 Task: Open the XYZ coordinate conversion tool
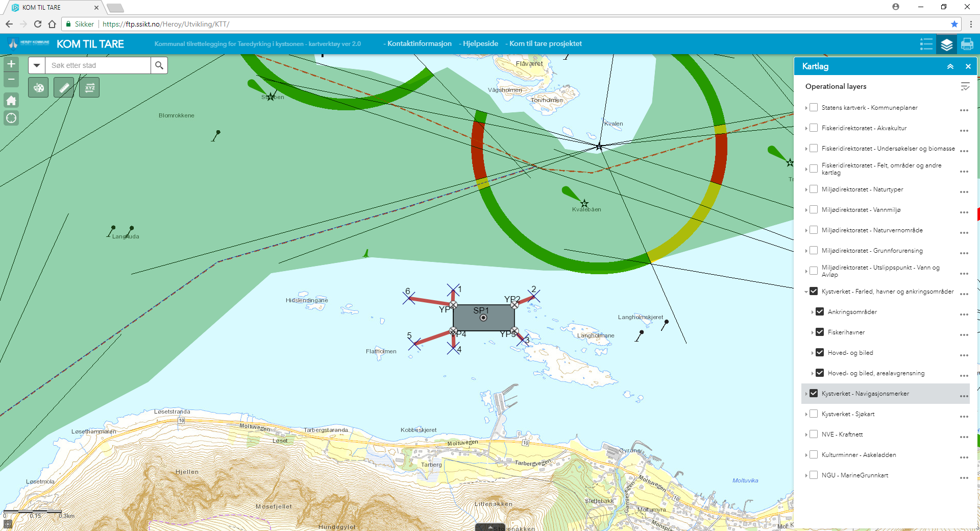pos(89,88)
